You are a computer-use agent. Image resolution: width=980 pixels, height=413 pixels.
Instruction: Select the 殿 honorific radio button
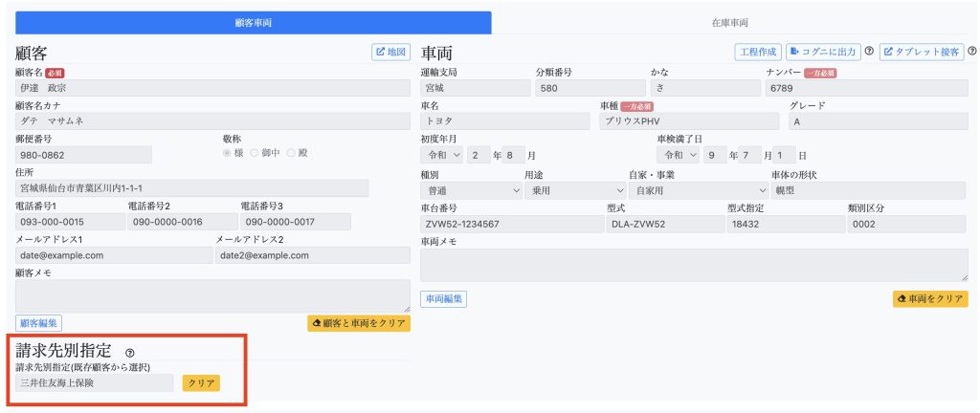[290, 153]
